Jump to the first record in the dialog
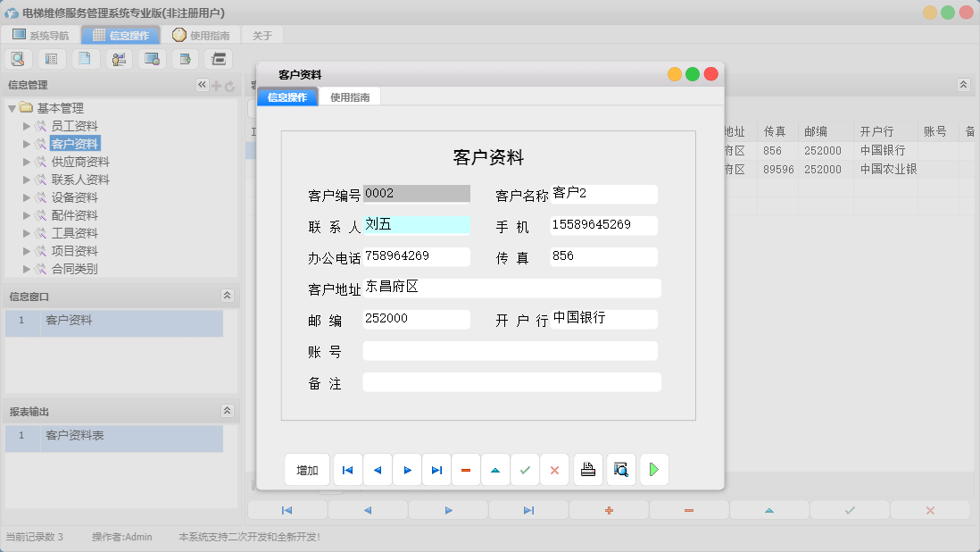The image size is (980, 552). pyautogui.click(x=347, y=469)
